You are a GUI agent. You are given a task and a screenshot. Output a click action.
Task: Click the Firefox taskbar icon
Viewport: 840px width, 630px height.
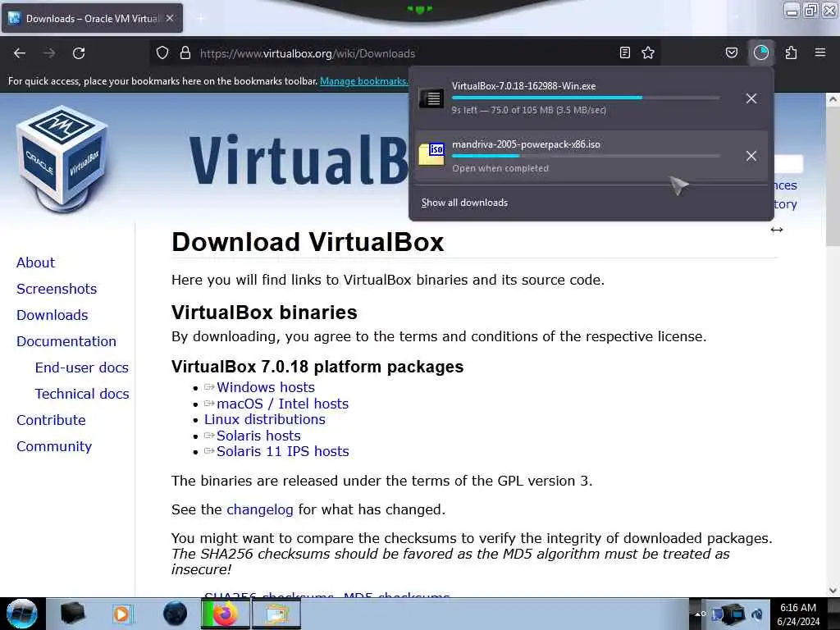226,614
